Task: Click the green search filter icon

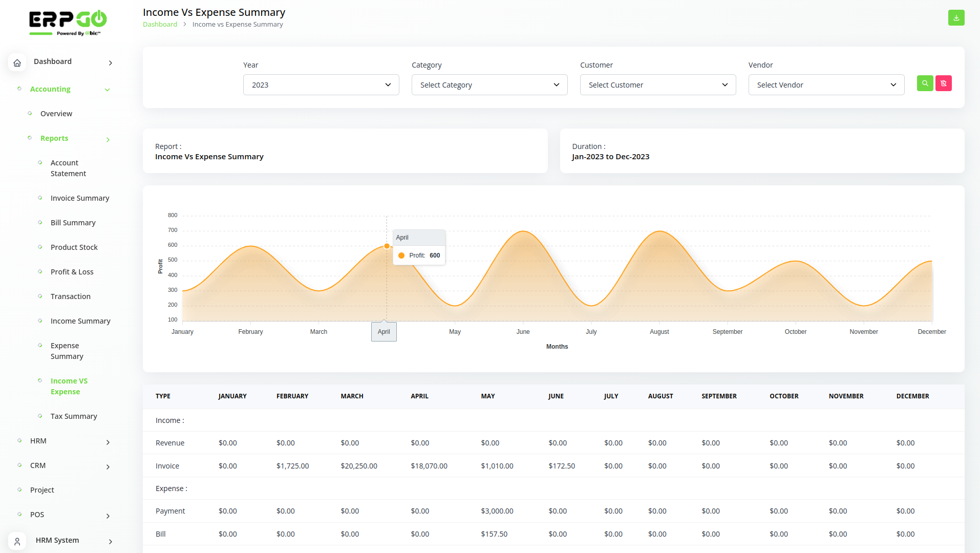Action: click(925, 83)
